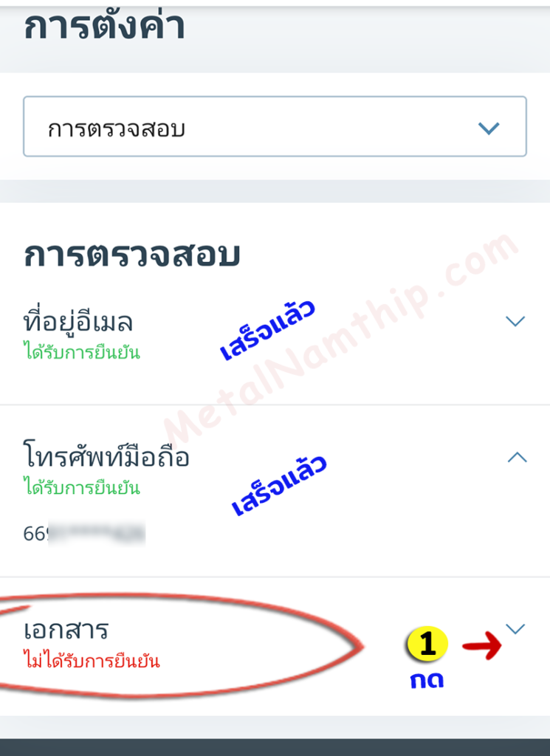
Task: Click the เสร็จแล้ว annotation beside โทรศัพท์มือถือ
Action: pos(278,485)
